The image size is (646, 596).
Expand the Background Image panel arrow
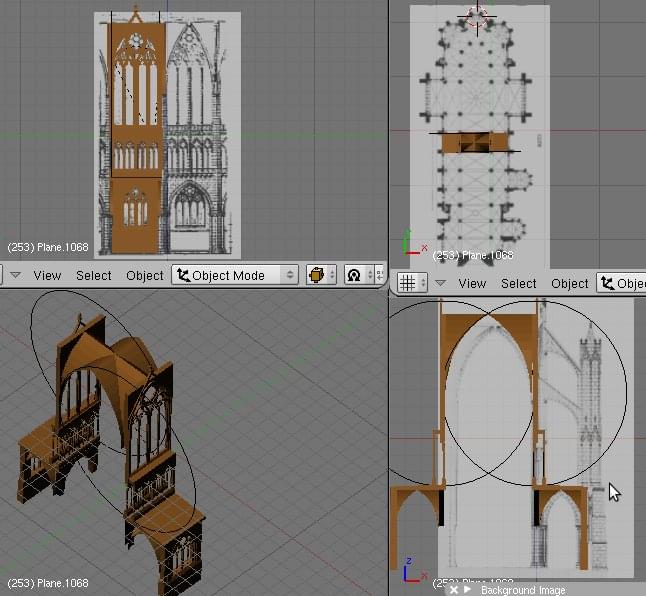pos(467,590)
